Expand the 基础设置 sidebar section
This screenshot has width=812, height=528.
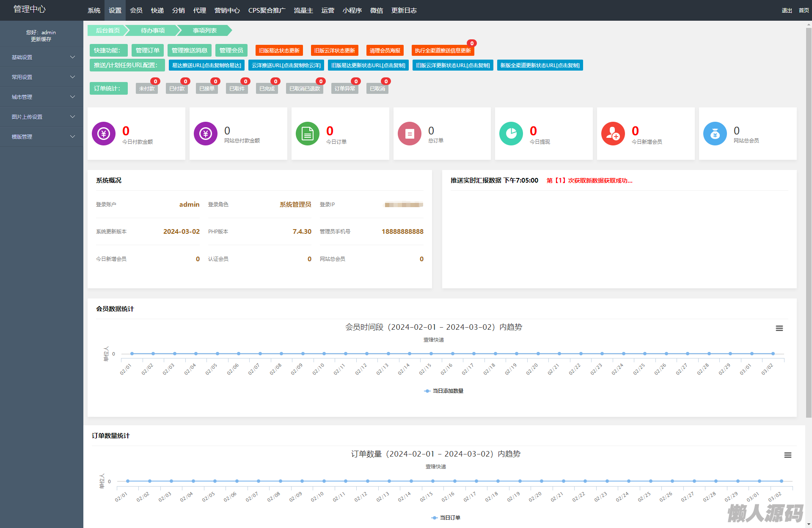41,57
